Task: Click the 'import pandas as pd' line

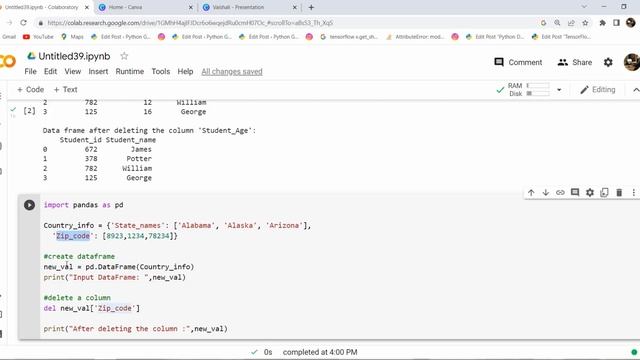Action: click(x=84, y=205)
